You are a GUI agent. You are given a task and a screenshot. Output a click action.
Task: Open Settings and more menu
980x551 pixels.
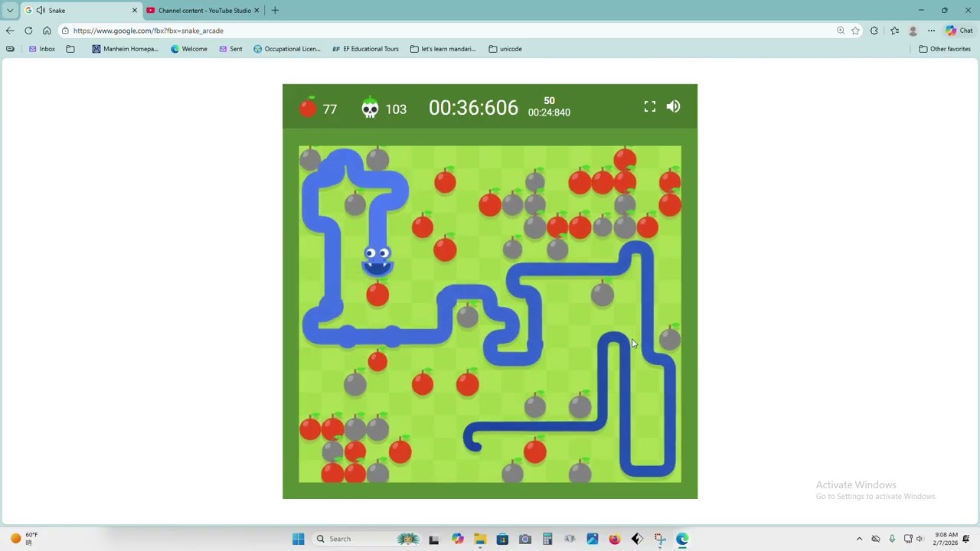pos(931,31)
